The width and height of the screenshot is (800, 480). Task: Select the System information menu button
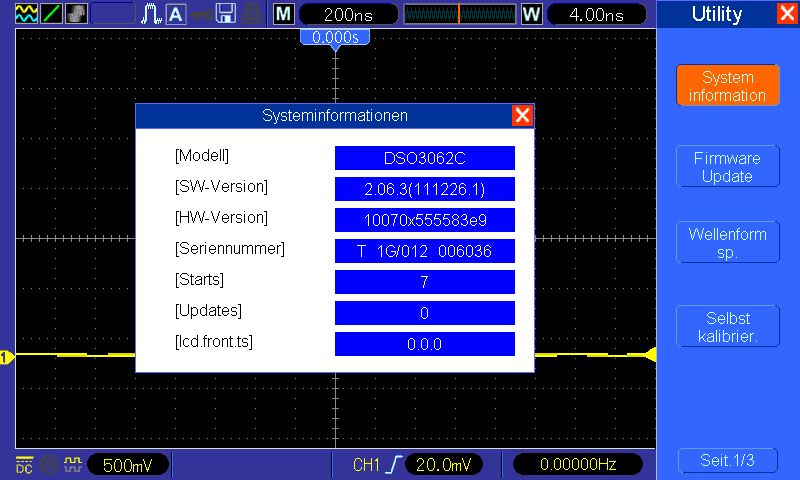pos(728,86)
